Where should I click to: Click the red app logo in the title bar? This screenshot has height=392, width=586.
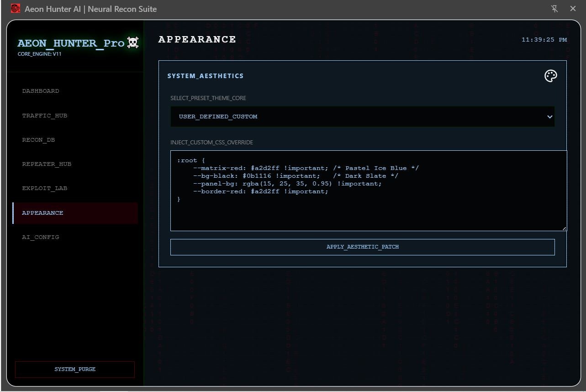(x=15, y=8)
